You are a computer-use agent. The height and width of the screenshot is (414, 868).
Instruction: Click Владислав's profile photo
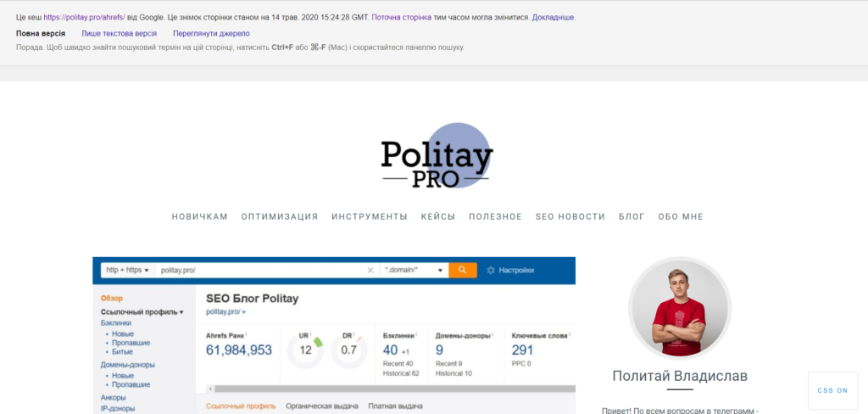pos(679,308)
